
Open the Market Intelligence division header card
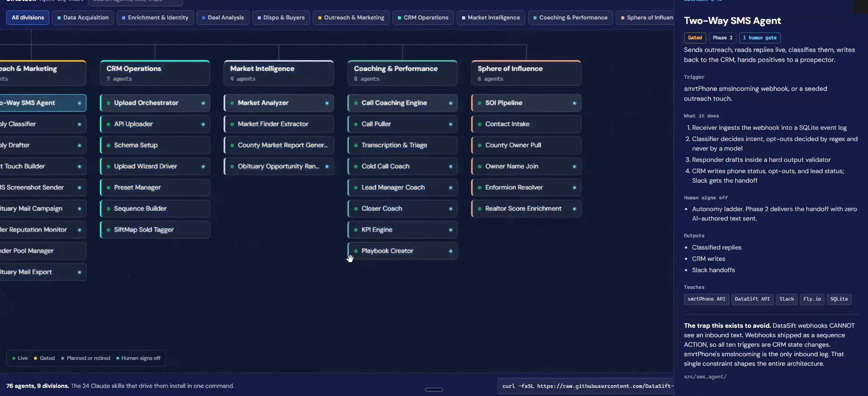pos(279,73)
